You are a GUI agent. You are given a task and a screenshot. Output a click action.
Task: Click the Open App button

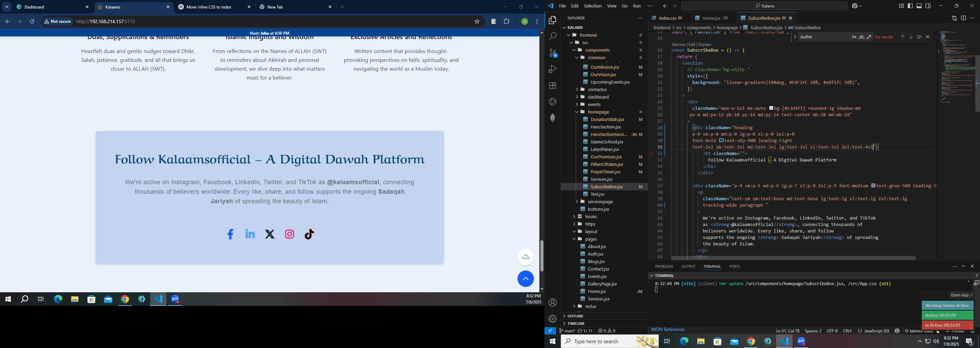(961, 295)
